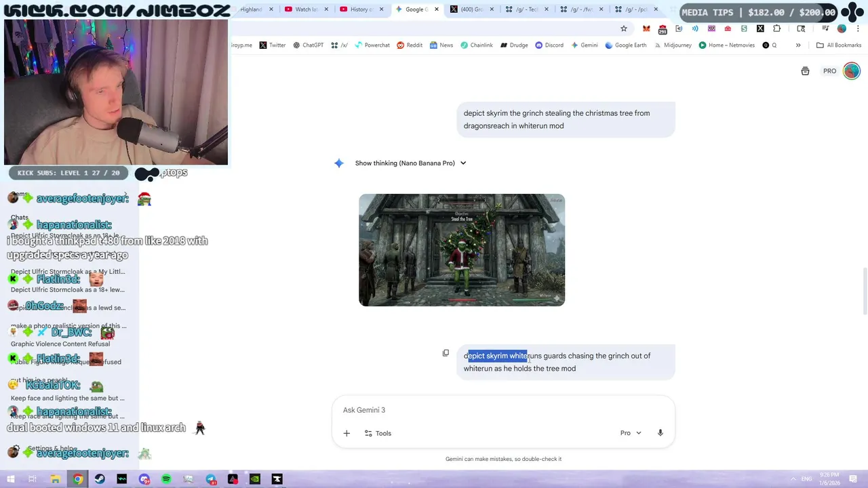This screenshot has width=868, height=488.
Task: Open the All Bookmarks folder
Action: pyautogui.click(x=839, y=45)
